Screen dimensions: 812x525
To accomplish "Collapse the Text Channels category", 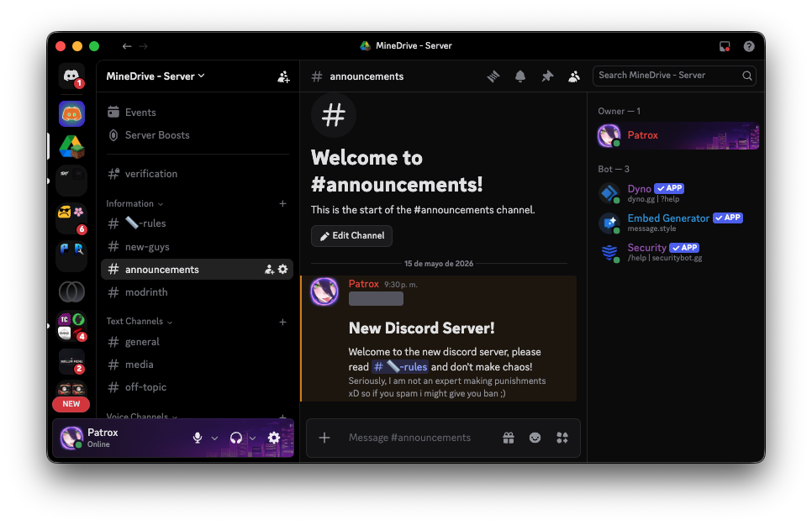I will (x=139, y=322).
